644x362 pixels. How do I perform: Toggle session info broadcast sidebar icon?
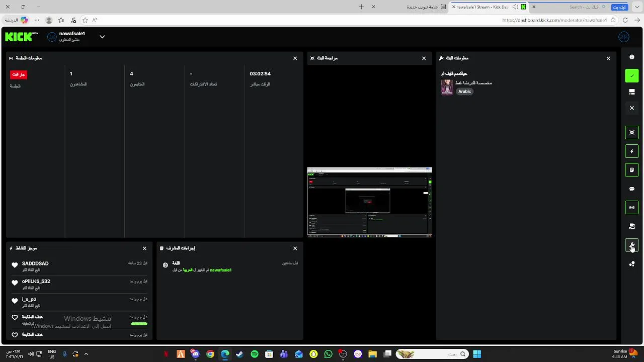(632, 208)
